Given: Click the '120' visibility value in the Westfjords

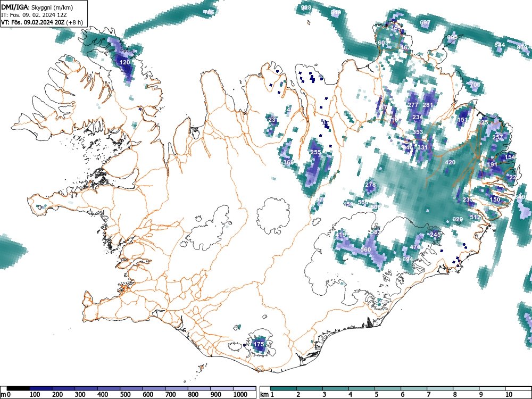Looking at the screenshot, I should click(124, 62).
